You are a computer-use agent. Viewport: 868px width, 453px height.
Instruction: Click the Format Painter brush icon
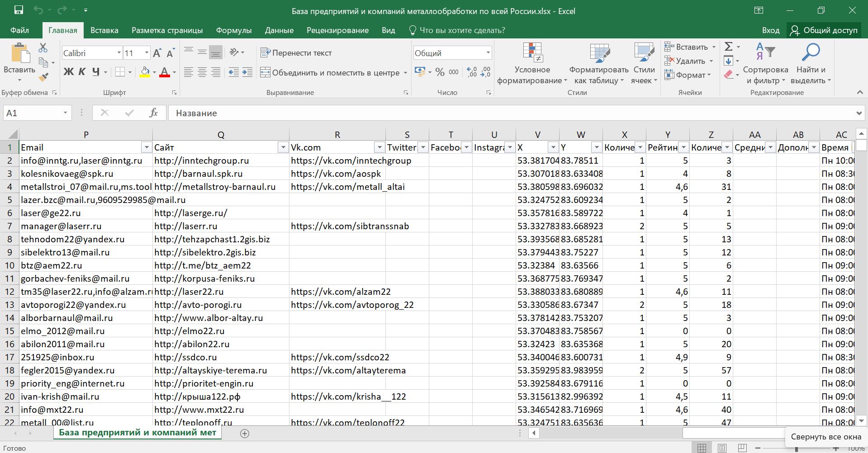43,77
